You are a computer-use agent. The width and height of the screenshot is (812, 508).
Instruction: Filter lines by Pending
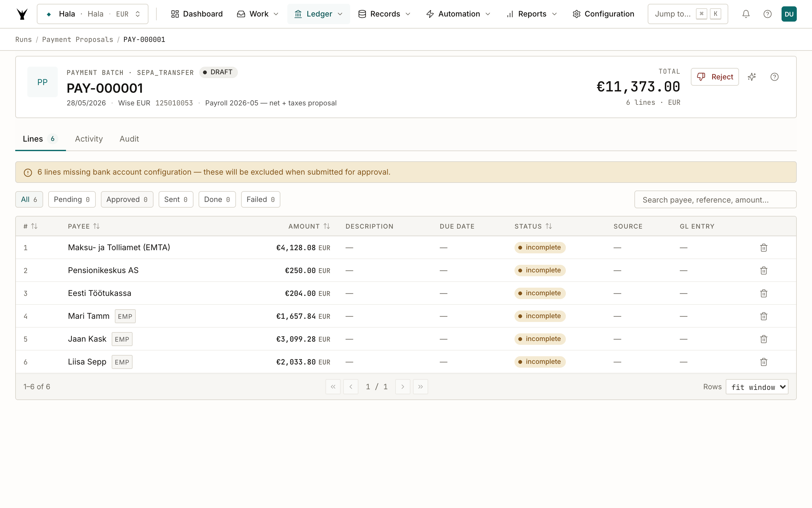tap(72, 200)
